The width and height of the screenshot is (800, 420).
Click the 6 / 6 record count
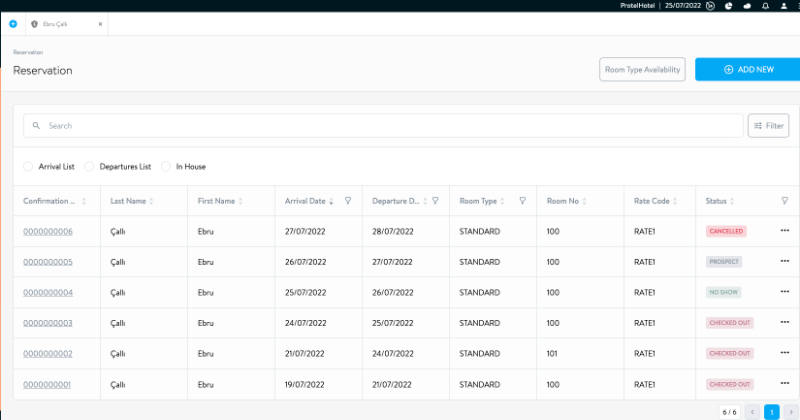[x=729, y=412]
